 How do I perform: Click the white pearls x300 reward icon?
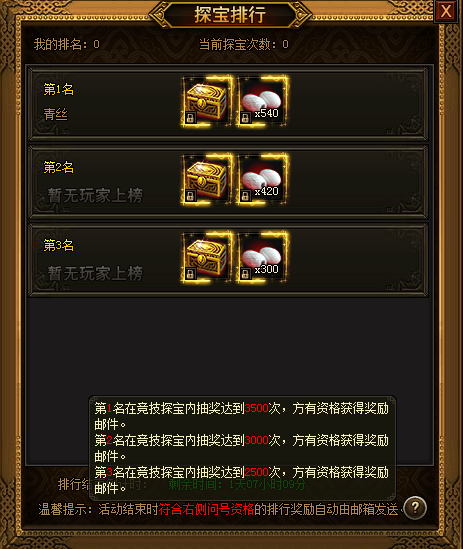click(x=263, y=257)
